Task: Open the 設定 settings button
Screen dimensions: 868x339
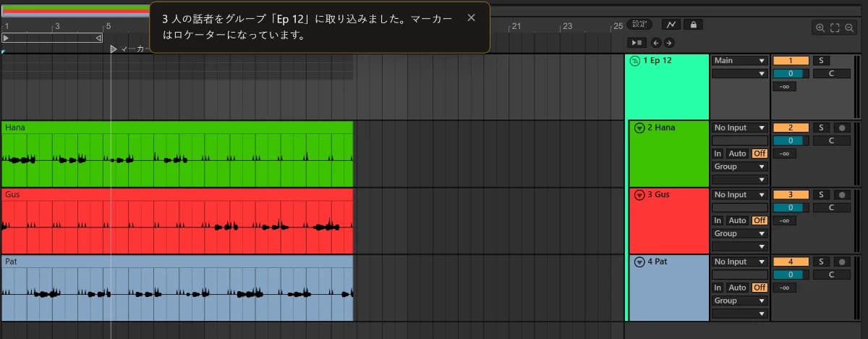Action: coord(639,24)
